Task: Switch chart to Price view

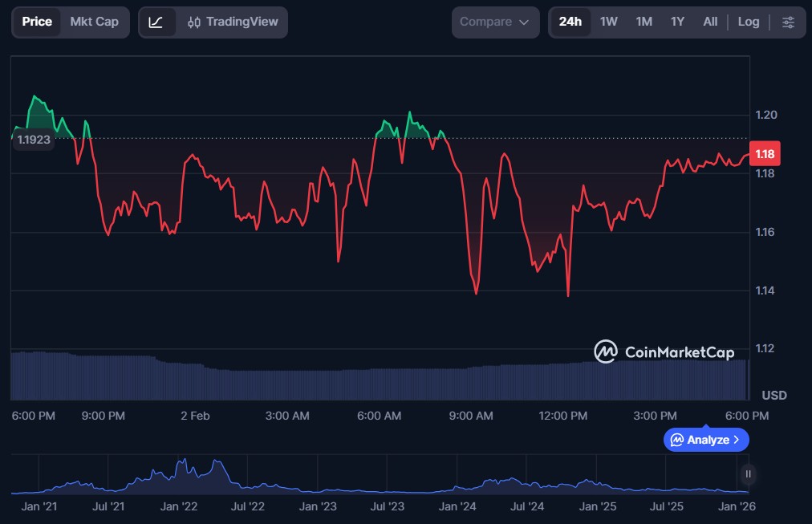Action: point(37,22)
